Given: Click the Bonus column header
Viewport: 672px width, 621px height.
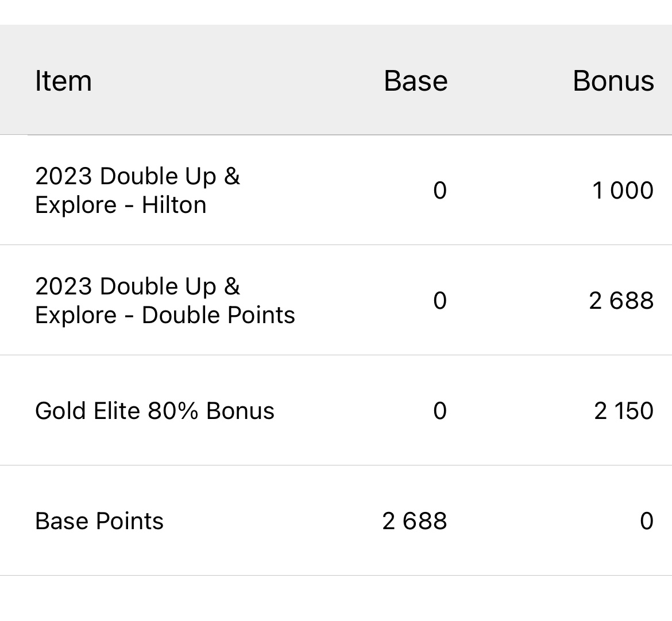Looking at the screenshot, I should [x=613, y=81].
